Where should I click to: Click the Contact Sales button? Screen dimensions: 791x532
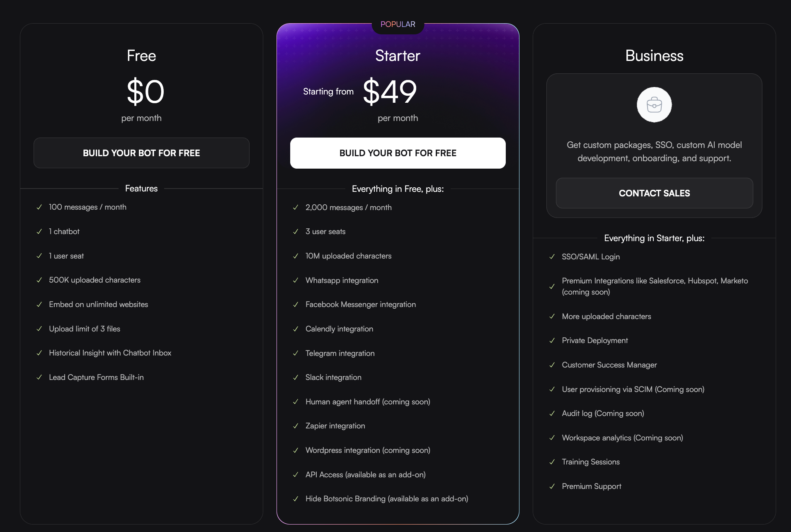click(654, 193)
